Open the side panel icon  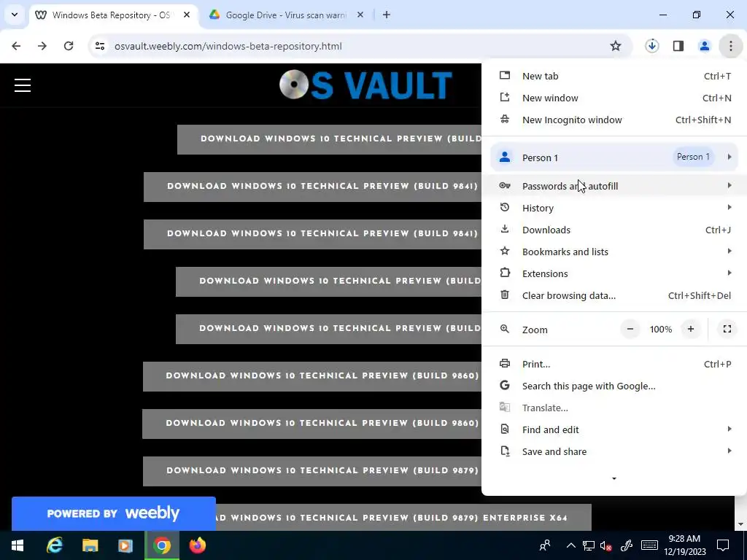point(678,46)
